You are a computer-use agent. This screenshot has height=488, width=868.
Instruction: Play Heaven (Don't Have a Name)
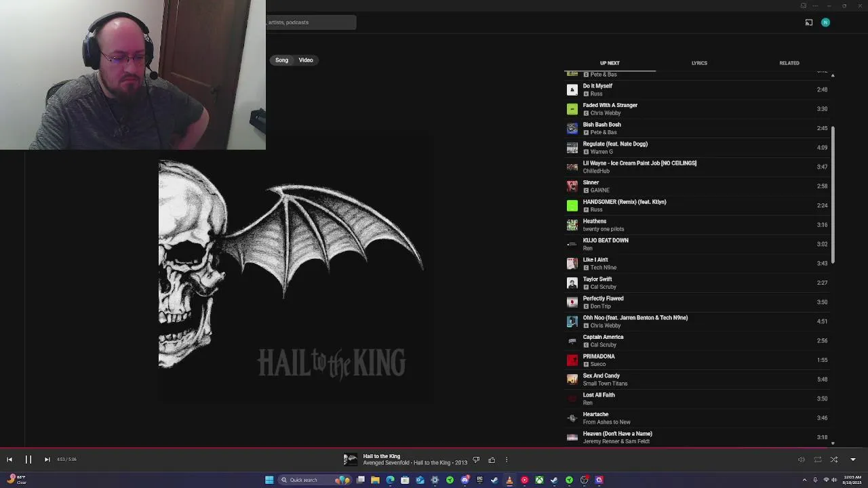point(696,437)
